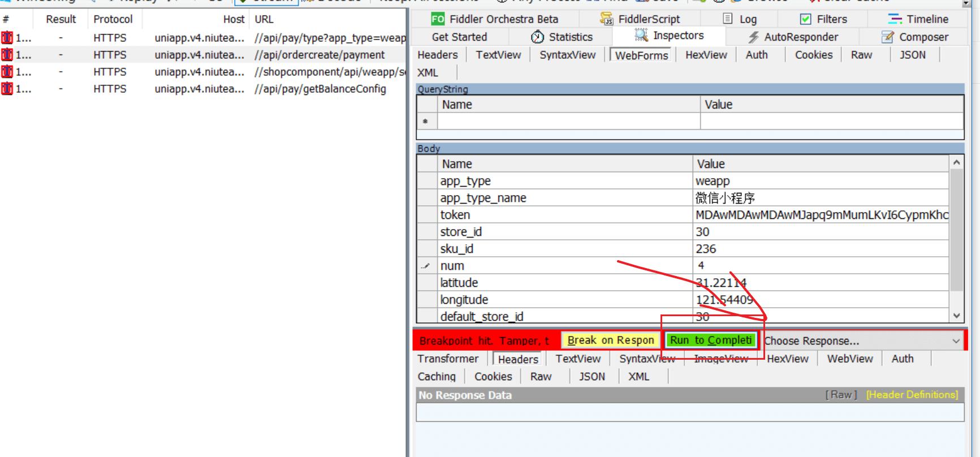This screenshot has width=980, height=457.
Task: Select the response XML tab below breakpoint bar
Action: tap(639, 377)
